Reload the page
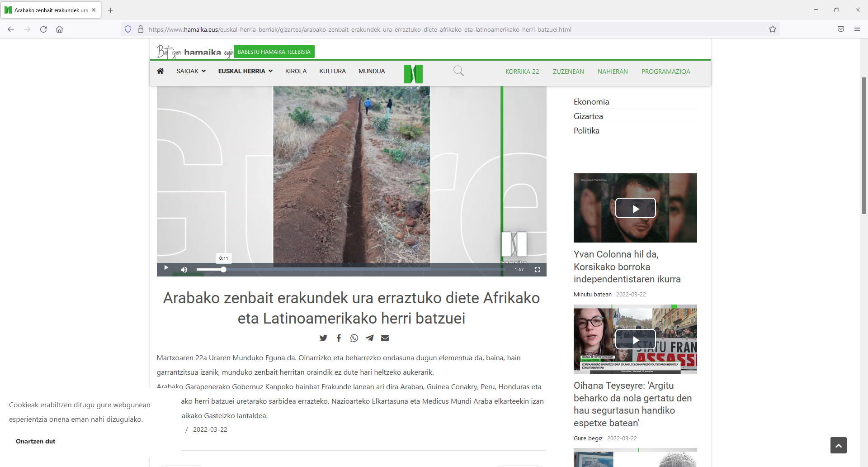Viewport: 868px width, 467px height. (x=43, y=29)
